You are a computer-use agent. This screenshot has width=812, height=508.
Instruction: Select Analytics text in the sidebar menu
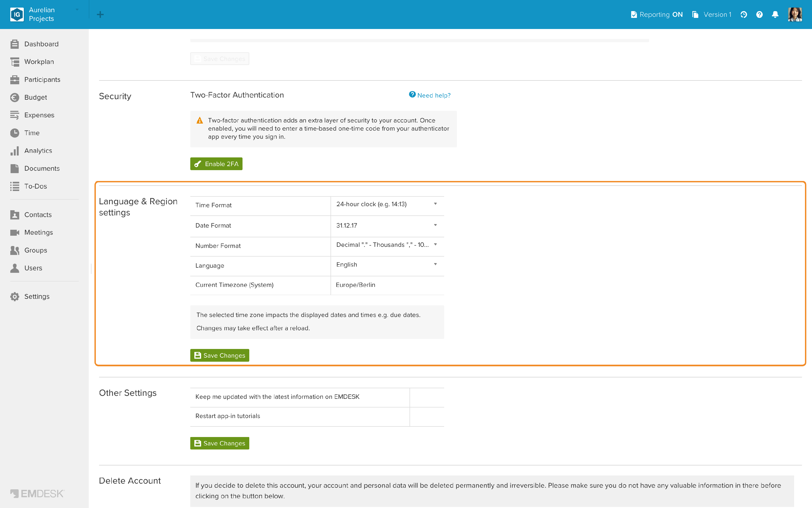(38, 151)
